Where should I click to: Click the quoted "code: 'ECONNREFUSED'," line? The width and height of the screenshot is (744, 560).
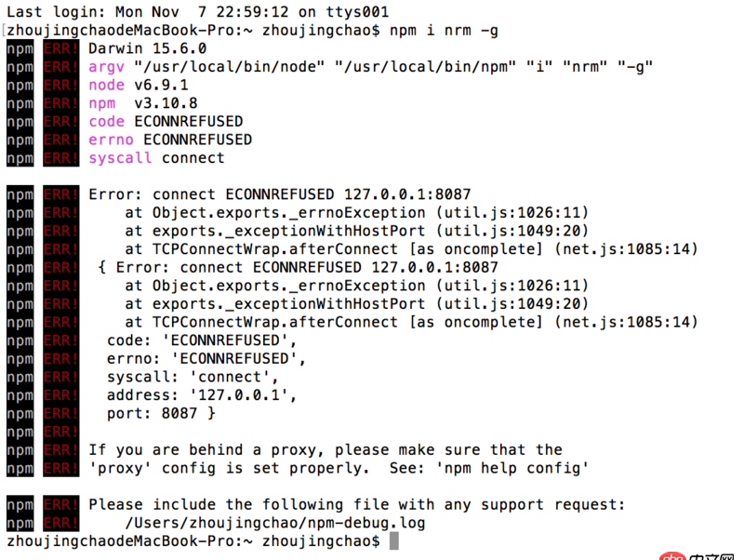click(x=202, y=340)
